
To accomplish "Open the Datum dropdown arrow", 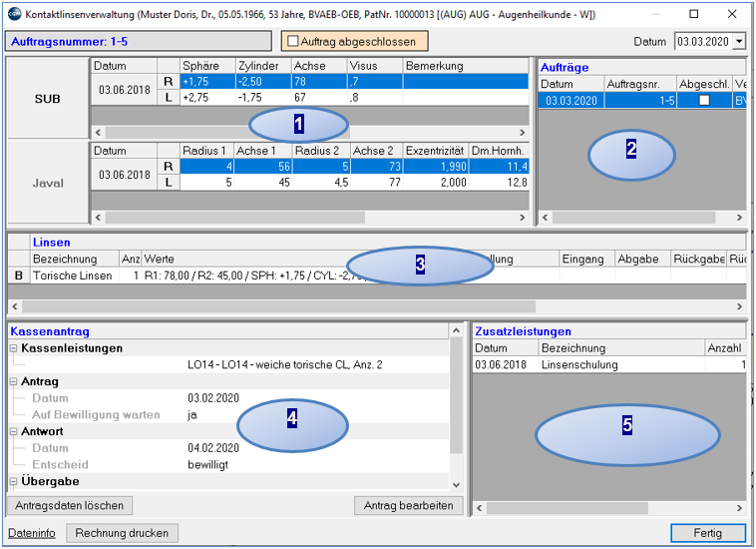I will [740, 42].
